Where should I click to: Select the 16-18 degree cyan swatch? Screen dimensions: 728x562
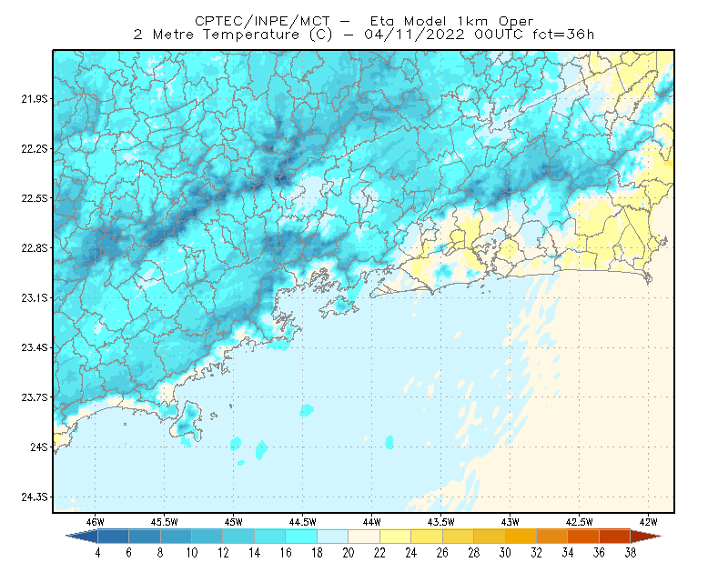point(301,537)
